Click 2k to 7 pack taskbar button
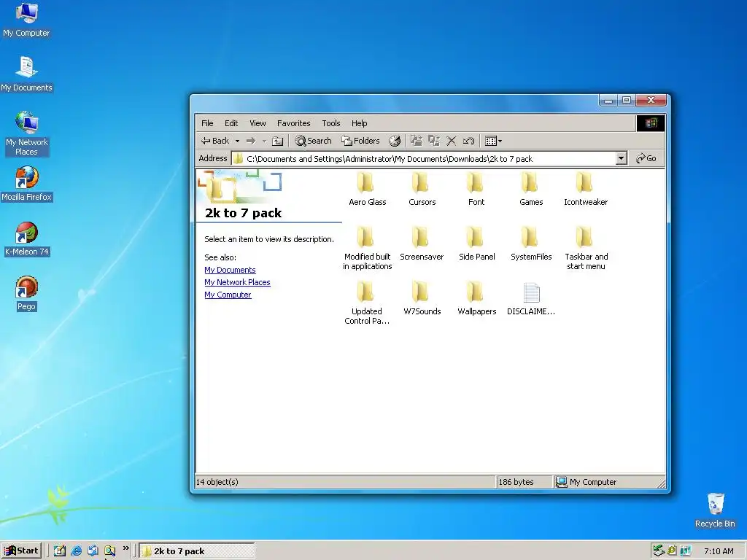Image resolution: width=747 pixels, height=560 pixels. (197, 551)
